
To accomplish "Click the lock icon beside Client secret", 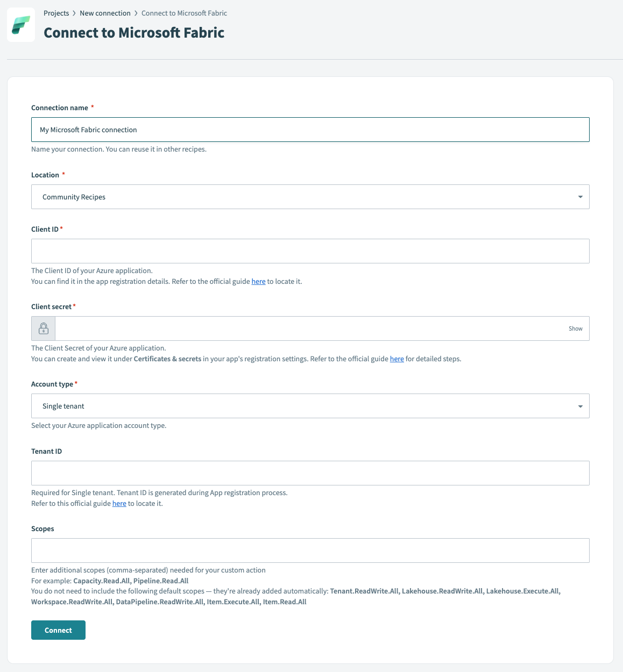I will (43, 328).
